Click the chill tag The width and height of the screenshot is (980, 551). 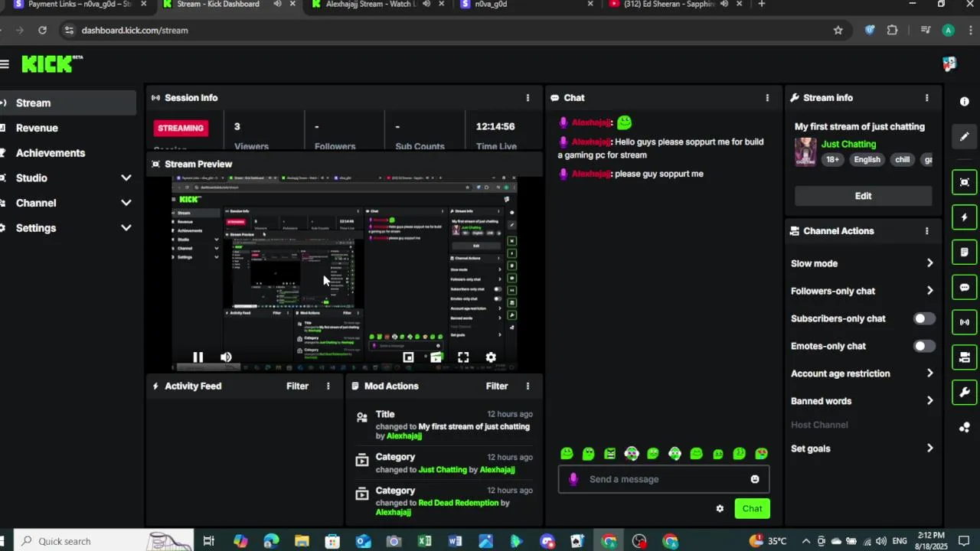(903, 160)
